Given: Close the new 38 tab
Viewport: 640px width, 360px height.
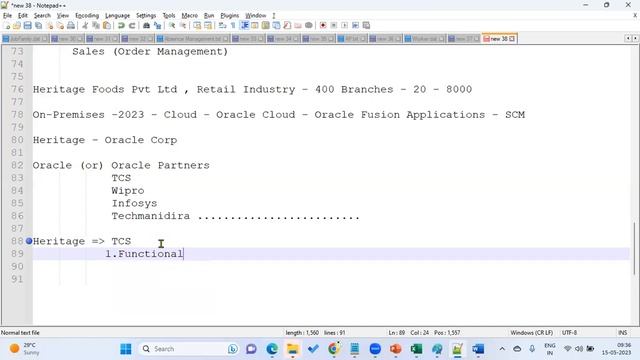Looking at the screenshot, I should pyautogui.click(x=512, y=39).
